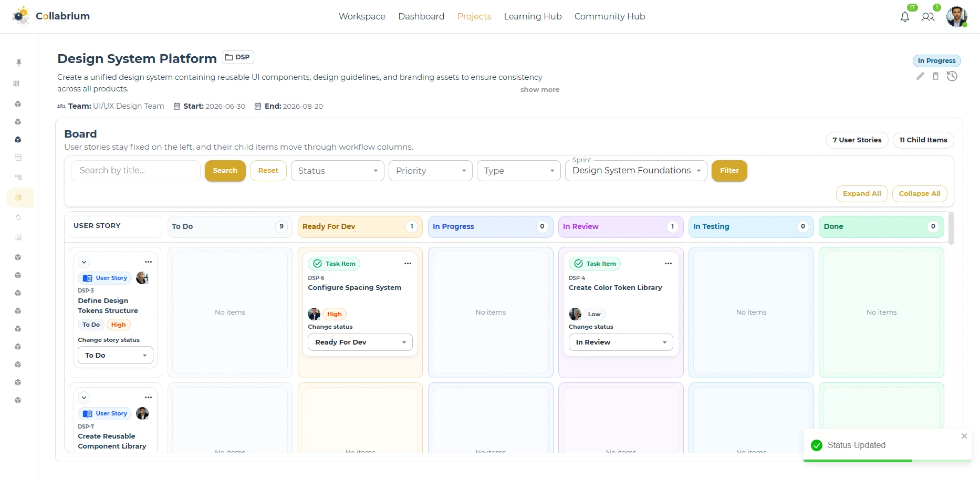980x479 pixels.
Task: Open the user profile avatar menu
Action: coord(956,16)
